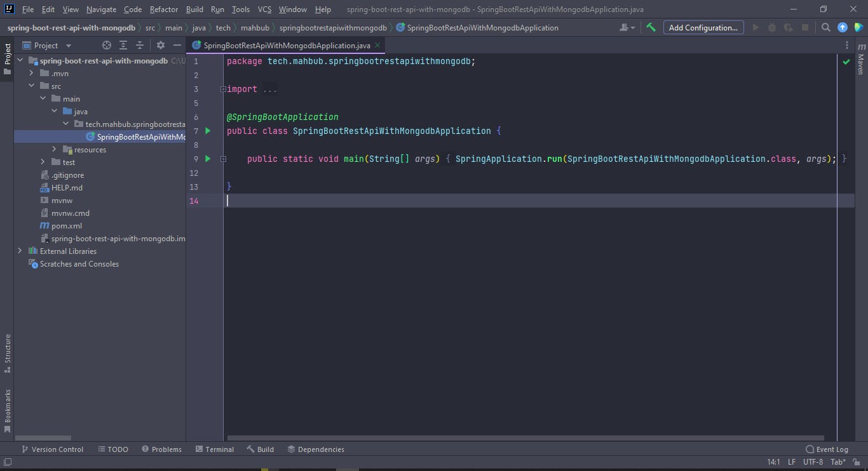Collapse the java folder
This screenshot has width=868, height=471.
tap(54, 112)
